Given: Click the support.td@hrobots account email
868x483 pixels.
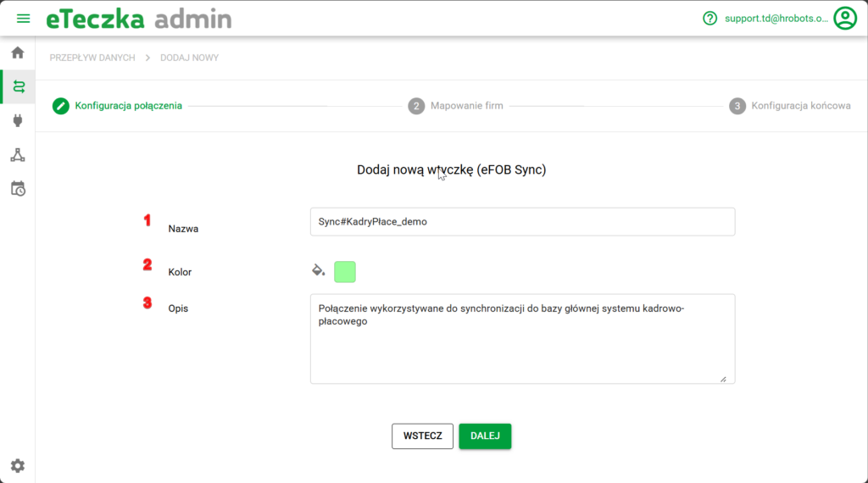Looking at the screenshot, I should 776,19.
